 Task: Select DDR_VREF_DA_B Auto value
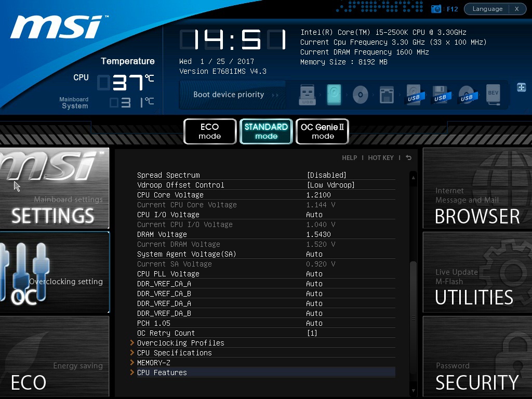pyautogui.click(x=314, y=313)
